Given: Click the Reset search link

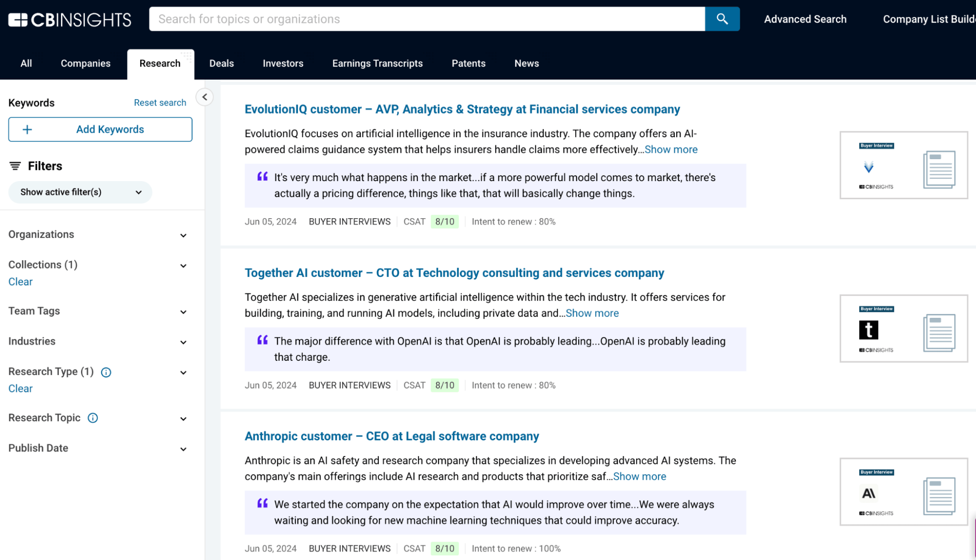Looking at the screenshot, I should pyautogui.click(x=160, y=103).
